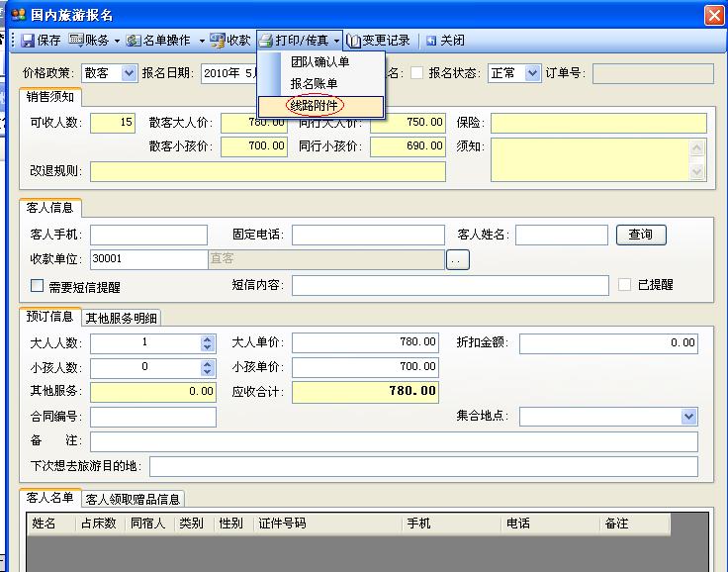Click the 手机 column header
This screenshot has height=572, width=728.
452,524
